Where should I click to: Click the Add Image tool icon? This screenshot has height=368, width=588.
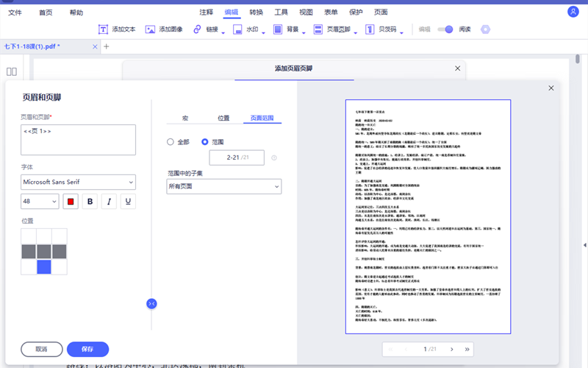coord(151,29)
